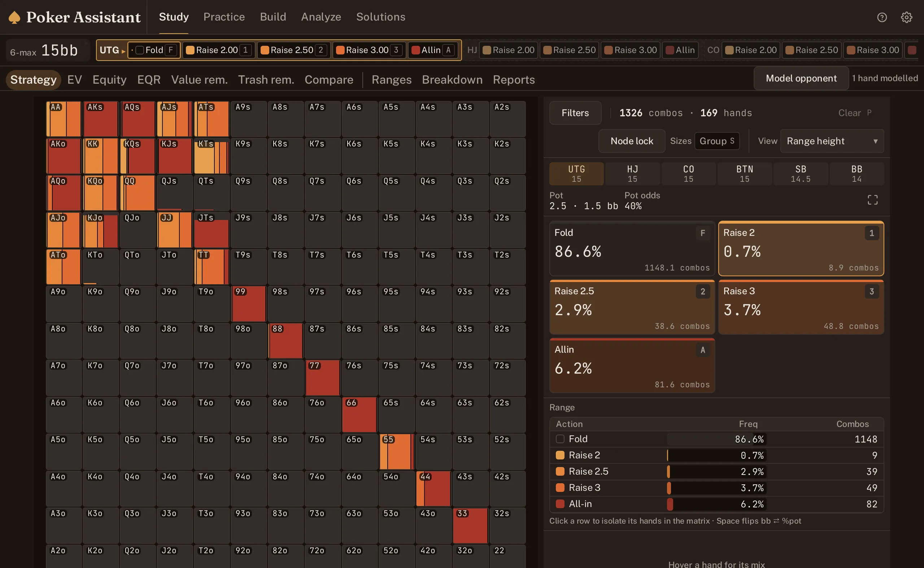
Task: Click the Raise 3 3.7% action card
Action: click(801, 307)
